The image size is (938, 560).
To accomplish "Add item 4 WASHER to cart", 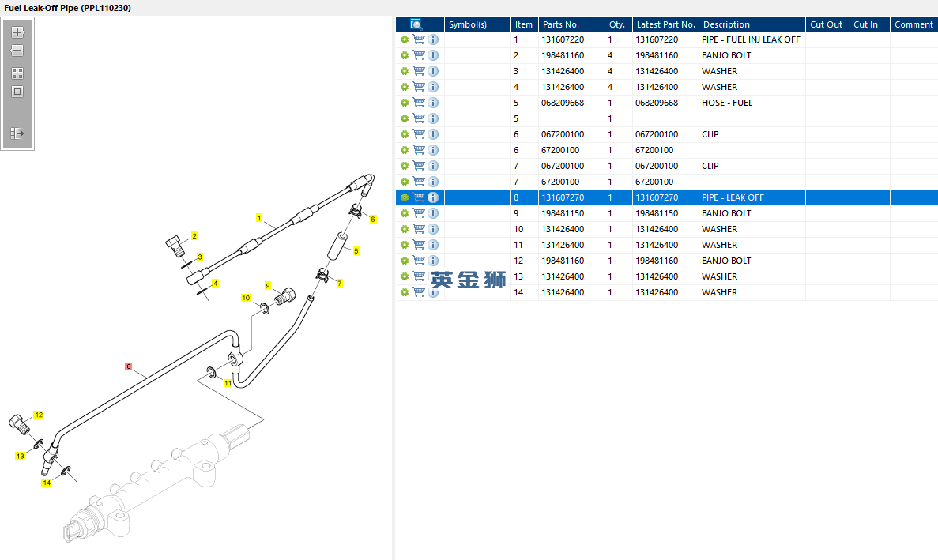I will pos(419,87).
